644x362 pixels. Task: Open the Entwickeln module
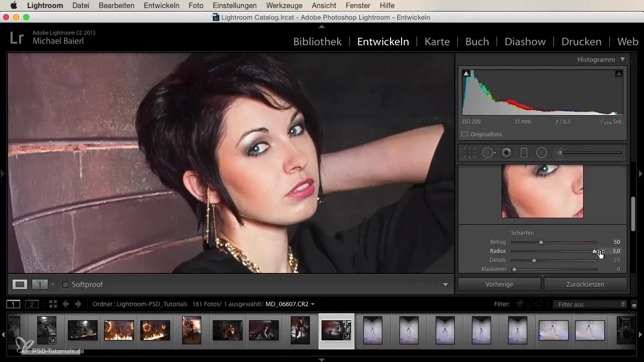tap(383, 42)
